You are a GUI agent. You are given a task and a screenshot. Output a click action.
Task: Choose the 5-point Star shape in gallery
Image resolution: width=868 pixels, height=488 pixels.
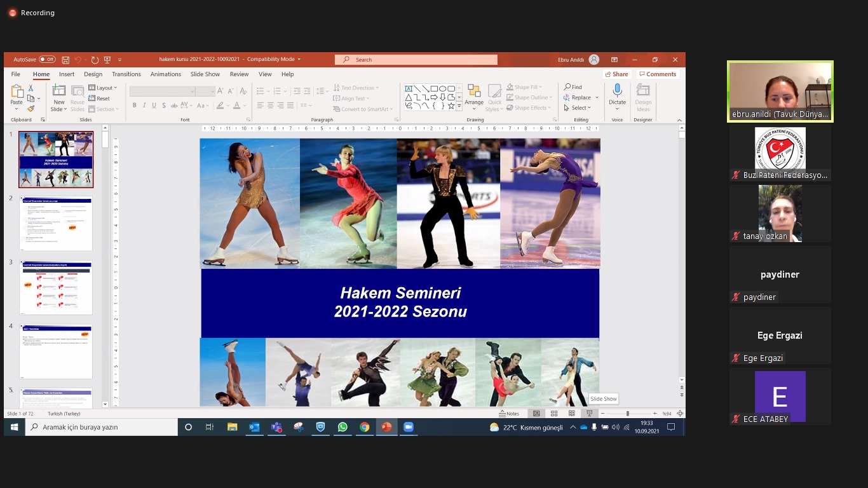[451, 106]
